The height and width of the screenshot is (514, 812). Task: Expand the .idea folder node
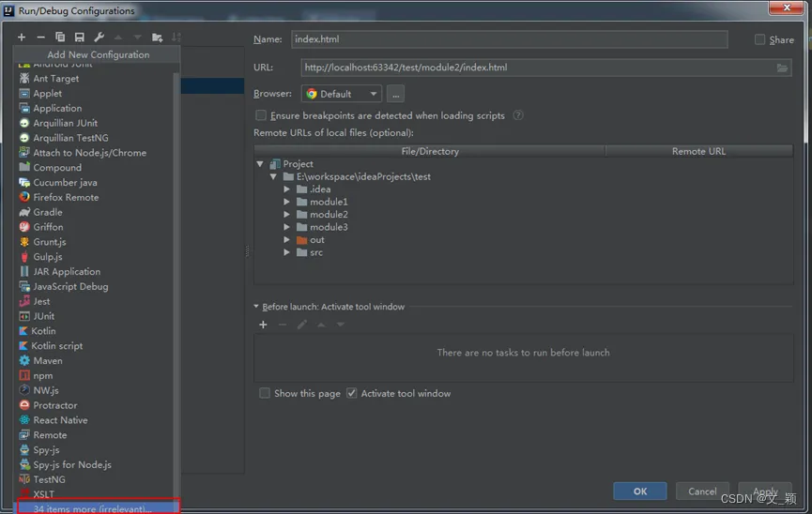[x=287, y=189]
